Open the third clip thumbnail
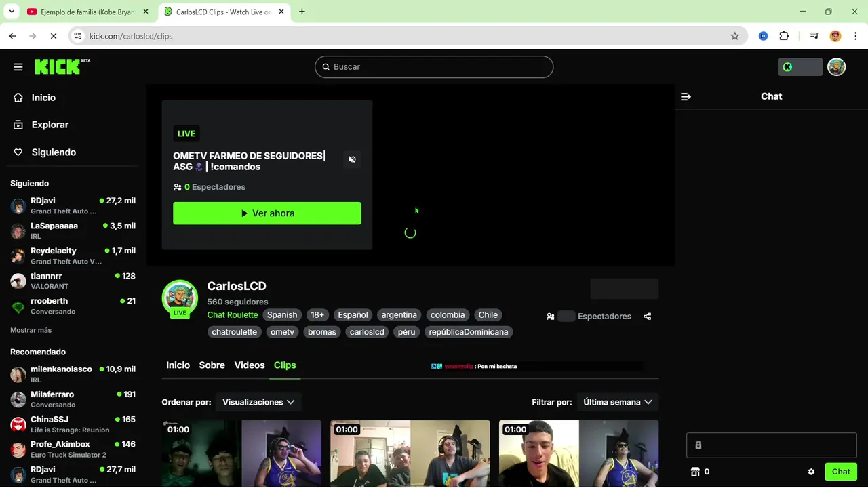This screenshot has height=488, width=868. tap(579, 453)
